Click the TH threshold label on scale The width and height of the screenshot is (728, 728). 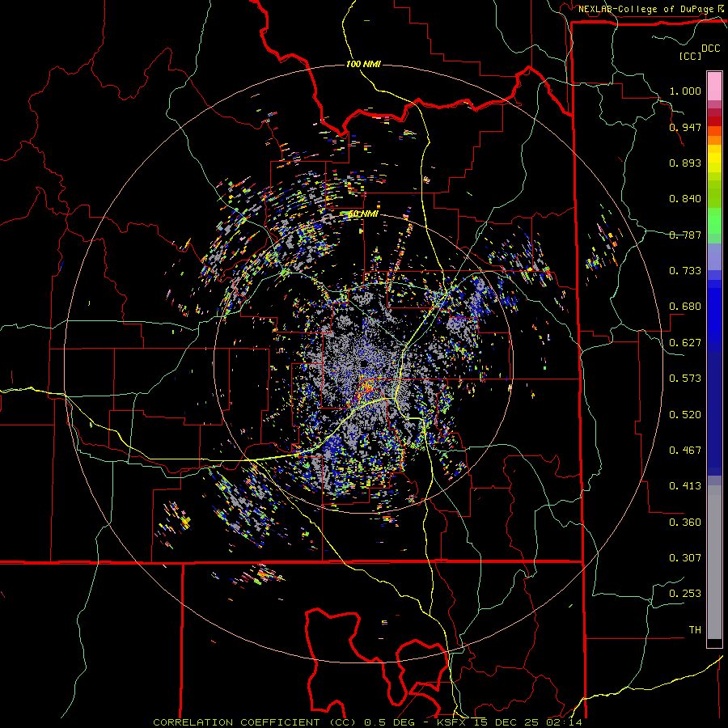(x=695, y=629)
